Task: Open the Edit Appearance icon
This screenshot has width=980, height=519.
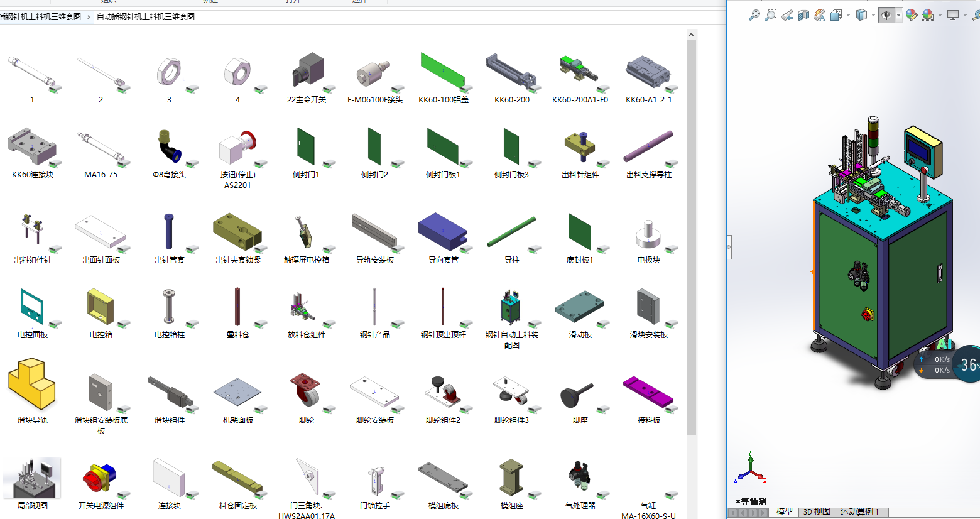Action: tap(912, 15)
